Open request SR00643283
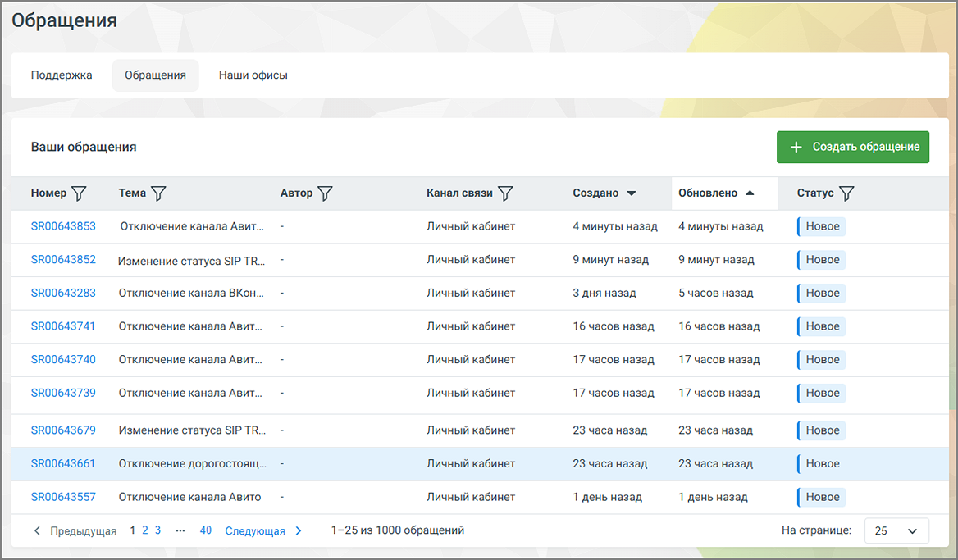This screenshot has width=958, height=560. 63,294
